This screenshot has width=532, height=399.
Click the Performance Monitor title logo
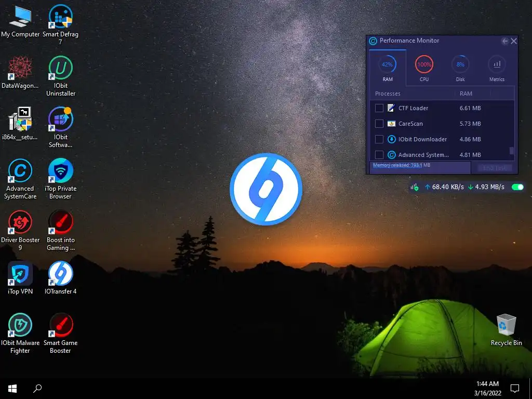(373, 41)
